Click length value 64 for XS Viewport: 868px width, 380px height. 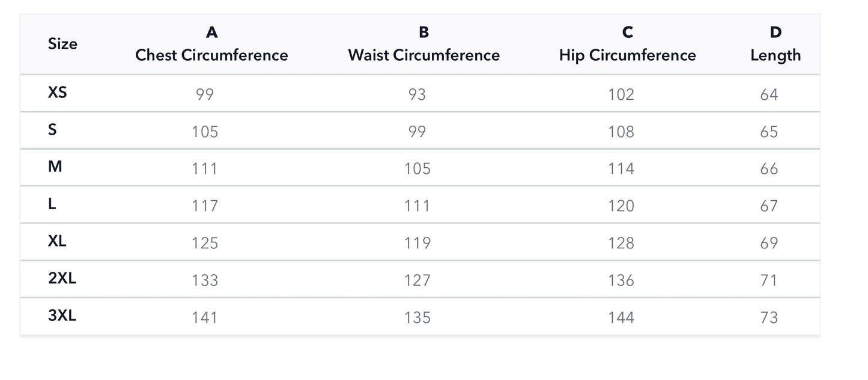[769, 94]
